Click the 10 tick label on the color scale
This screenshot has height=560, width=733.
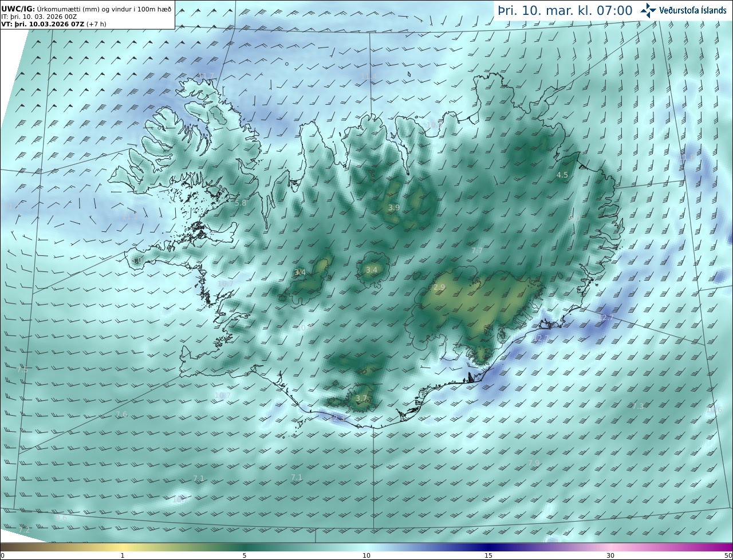(366, 555)
